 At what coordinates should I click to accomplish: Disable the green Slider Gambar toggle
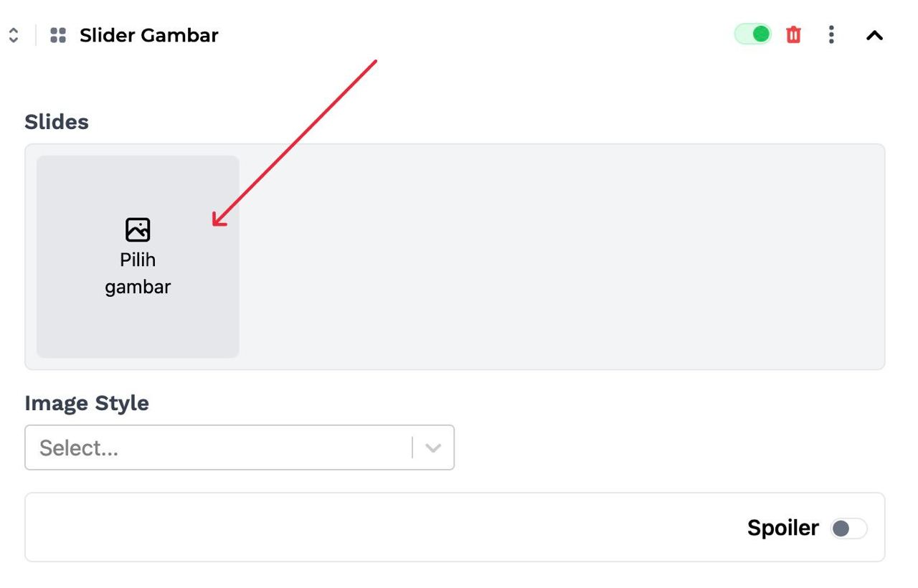(x=753, y=34)
